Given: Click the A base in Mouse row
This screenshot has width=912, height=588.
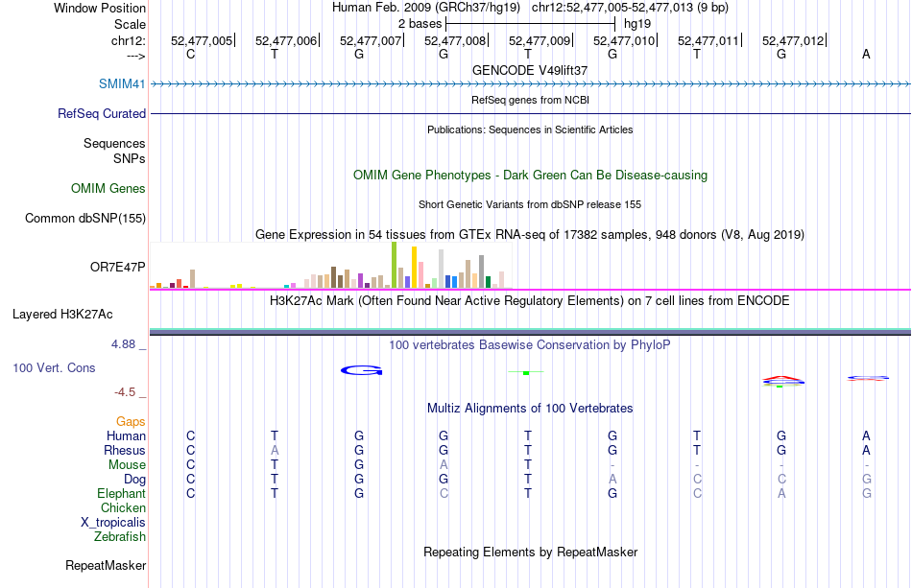Looking at the screenshot, I should 444,465.
